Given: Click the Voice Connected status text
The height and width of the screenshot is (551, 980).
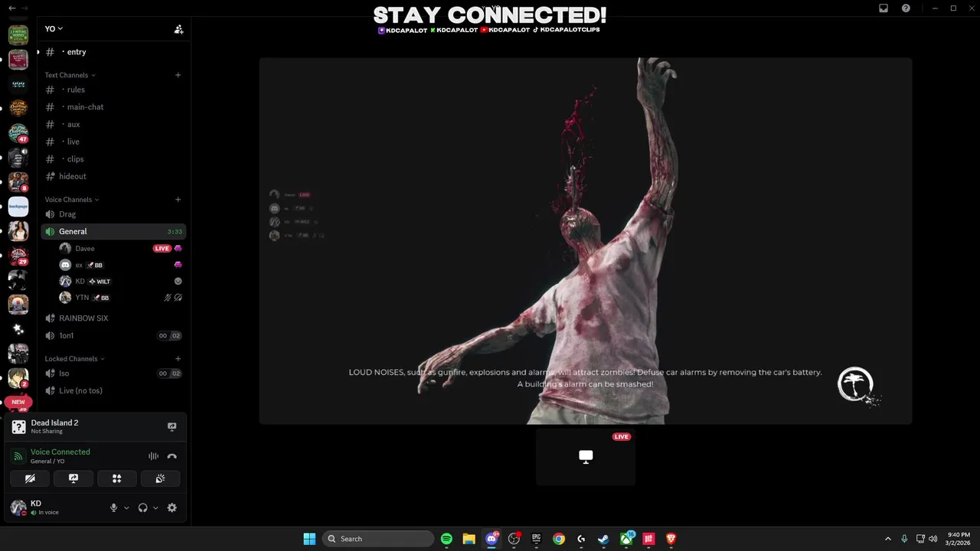Looking at the screenshot, I should tap(60, 452).
